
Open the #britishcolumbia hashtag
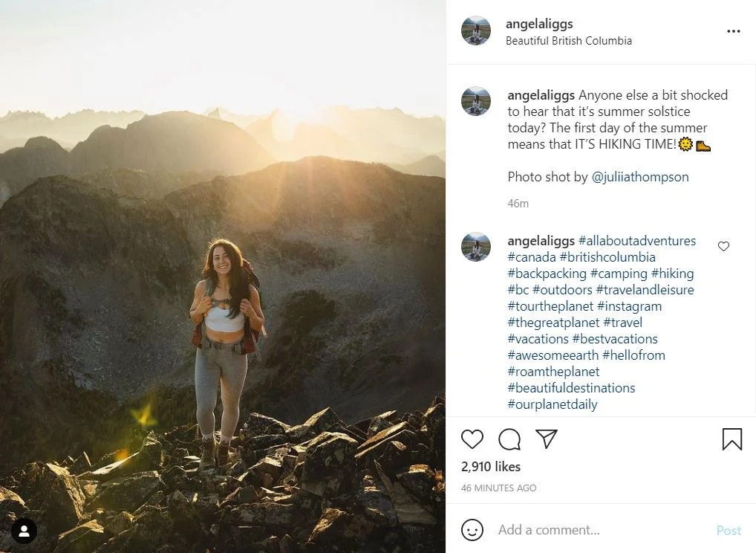tap(607, 257)
